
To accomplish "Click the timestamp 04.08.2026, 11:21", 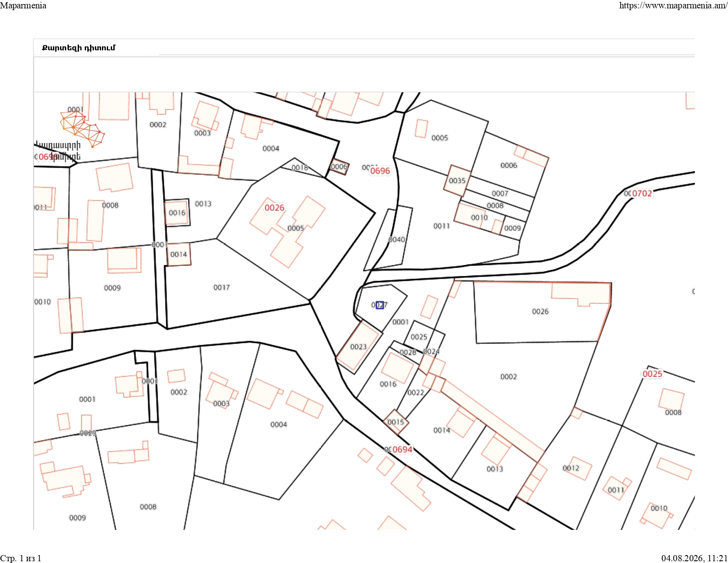I will [694, 558].
